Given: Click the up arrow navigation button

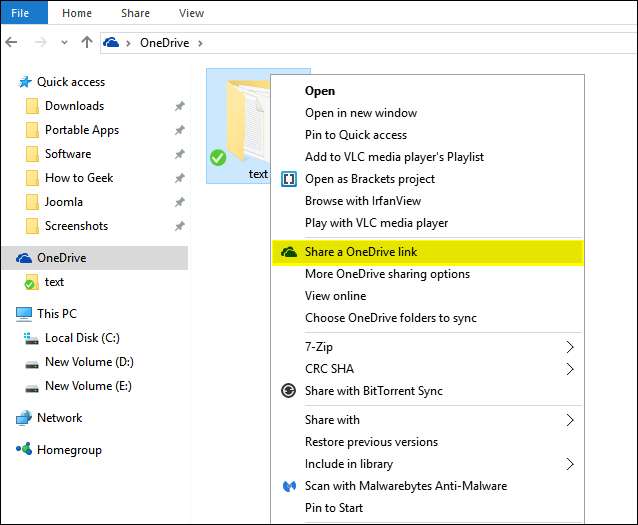Looking at the screenshot, I should [x=87, y=43].
